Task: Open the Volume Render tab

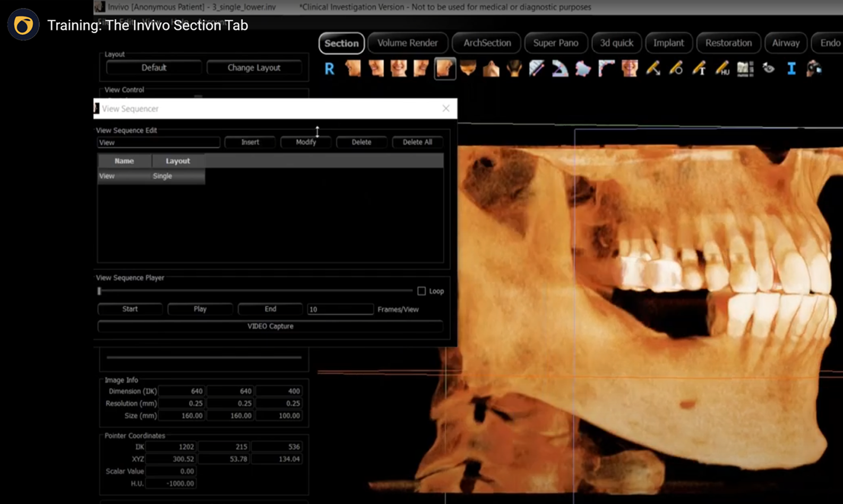Action: point(408,43)
